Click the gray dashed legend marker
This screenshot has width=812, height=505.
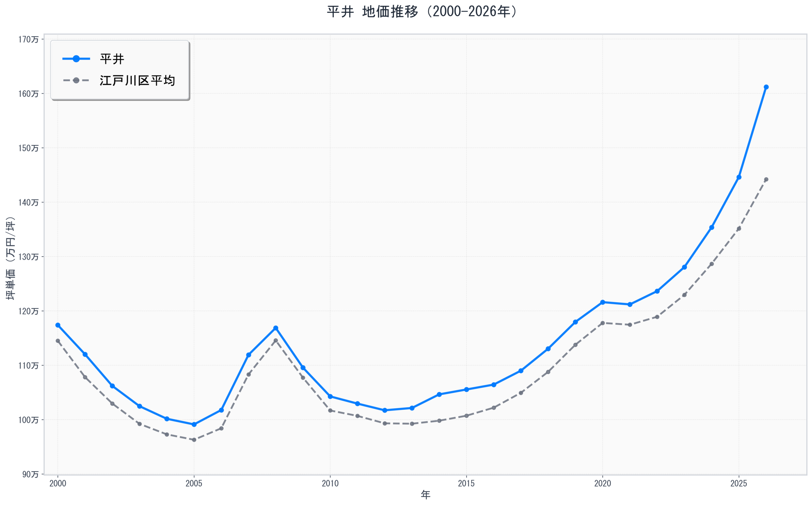coord(76,81)
